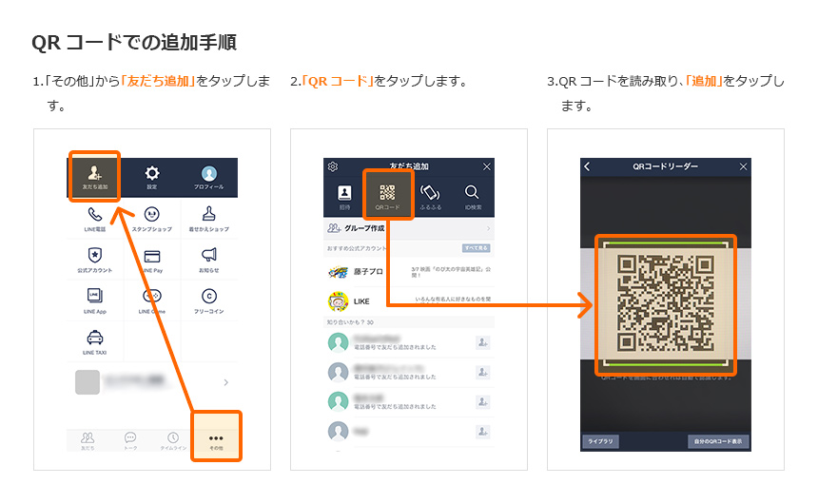Expand the グループ作成 chevron arrow
Viewport: 818px width, 504px height.
tap(488, 228)
